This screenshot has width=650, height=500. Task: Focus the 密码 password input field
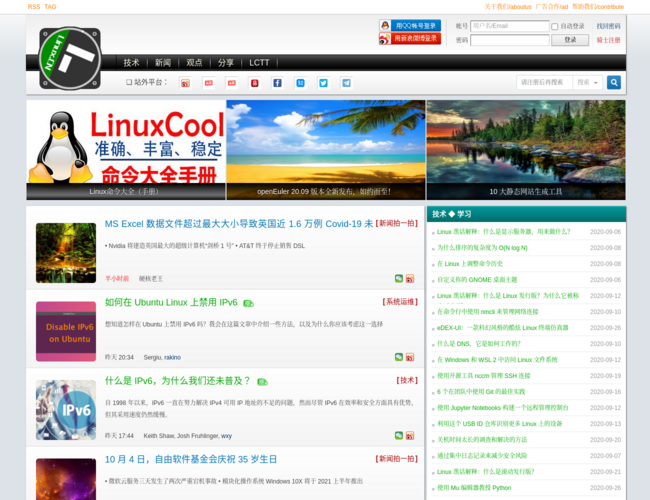click(x=510, y=40)
